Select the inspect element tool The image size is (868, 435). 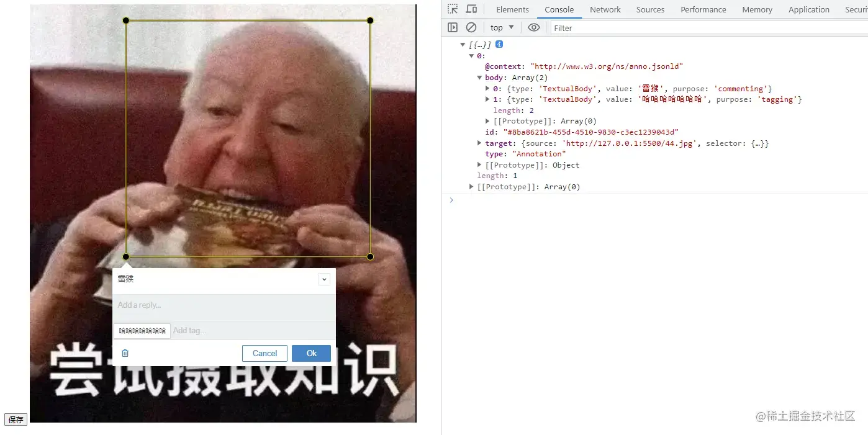[451, 9]
